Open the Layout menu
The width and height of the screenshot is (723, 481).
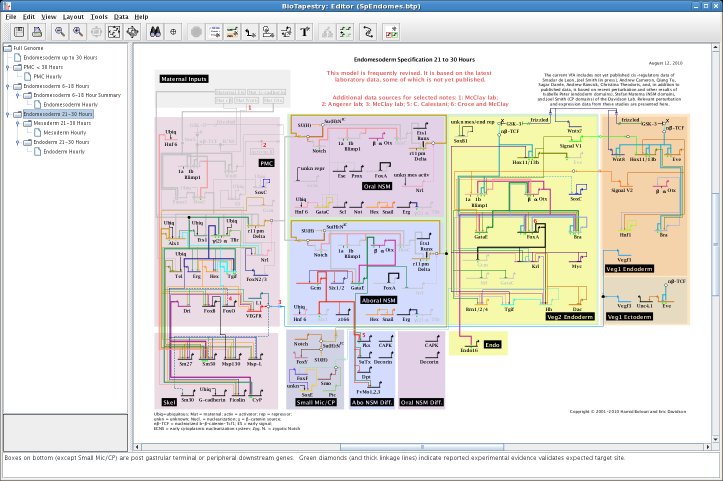[x=73, y=17]
